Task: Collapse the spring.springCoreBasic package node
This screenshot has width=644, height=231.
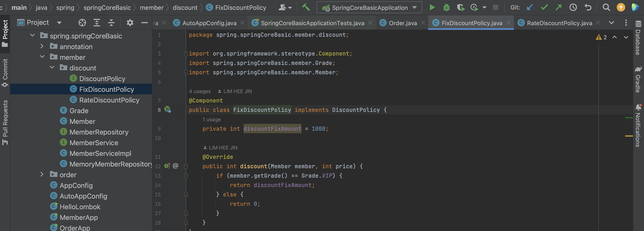Action: click(32, 35)
